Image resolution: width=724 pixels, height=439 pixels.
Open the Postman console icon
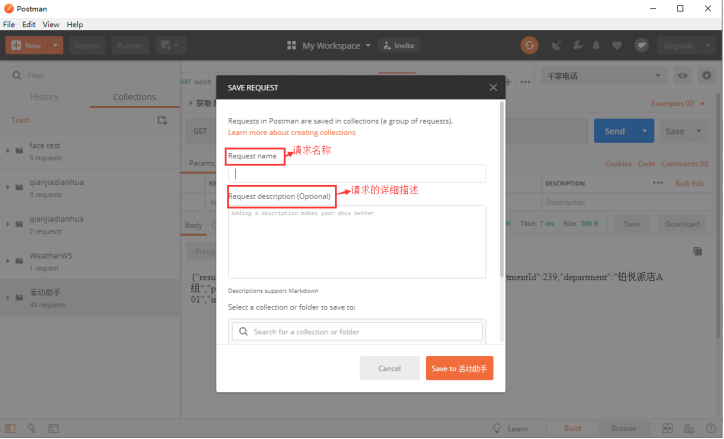pyautogui.click(x=54, y=428)
